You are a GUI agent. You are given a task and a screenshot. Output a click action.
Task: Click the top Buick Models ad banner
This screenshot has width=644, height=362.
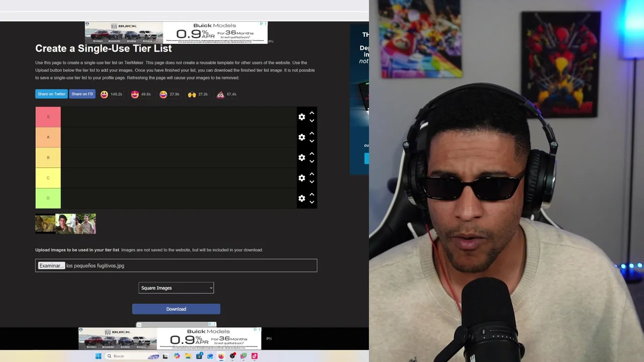pyautogui.click(x=176, y=33)
